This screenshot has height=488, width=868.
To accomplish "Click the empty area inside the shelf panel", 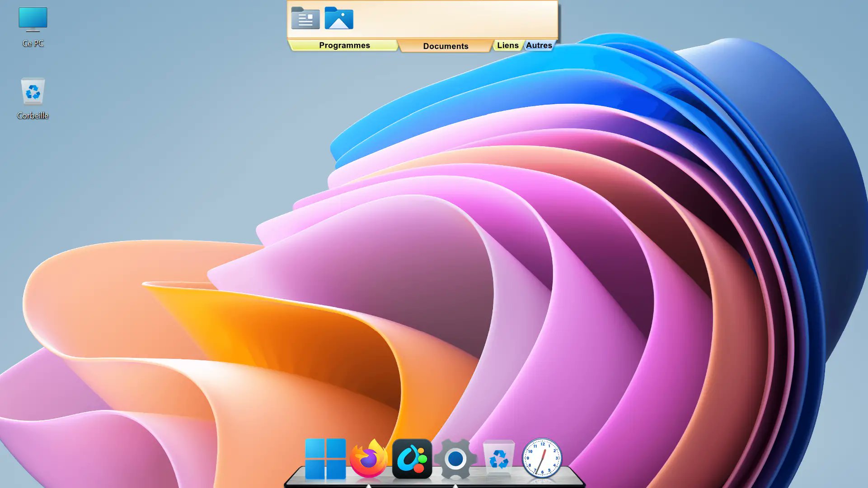I will [452, 19].
